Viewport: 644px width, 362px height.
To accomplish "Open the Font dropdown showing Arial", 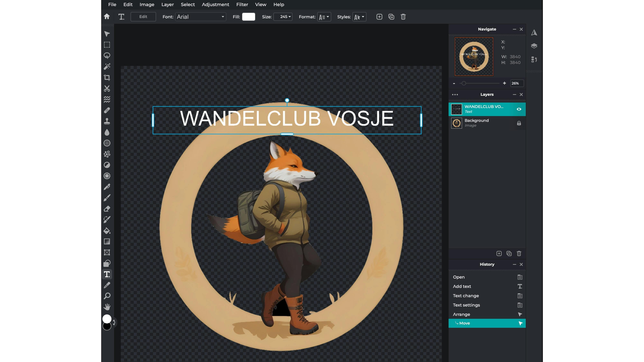I will [x=201, y=17].
